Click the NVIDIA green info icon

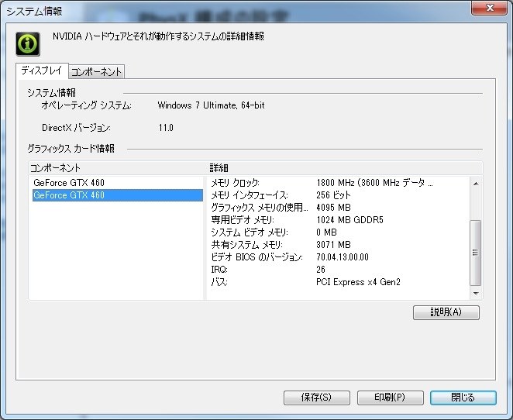pyautogui.click(x=28, y=44)
